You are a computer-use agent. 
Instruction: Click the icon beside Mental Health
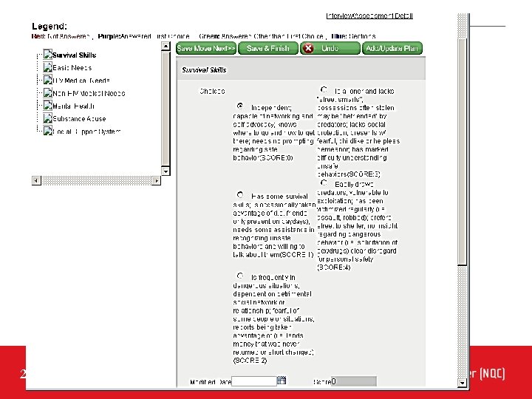click(x=47, y=106)
